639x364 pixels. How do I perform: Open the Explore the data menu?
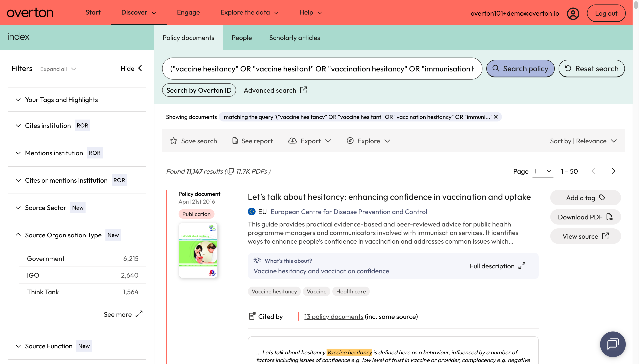[249, 12]
